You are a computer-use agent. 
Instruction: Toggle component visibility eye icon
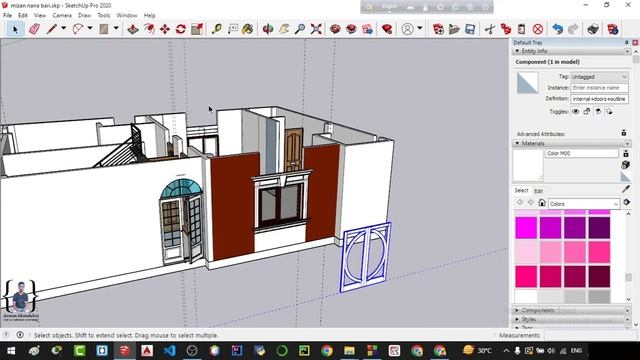(x=576, y=111)
